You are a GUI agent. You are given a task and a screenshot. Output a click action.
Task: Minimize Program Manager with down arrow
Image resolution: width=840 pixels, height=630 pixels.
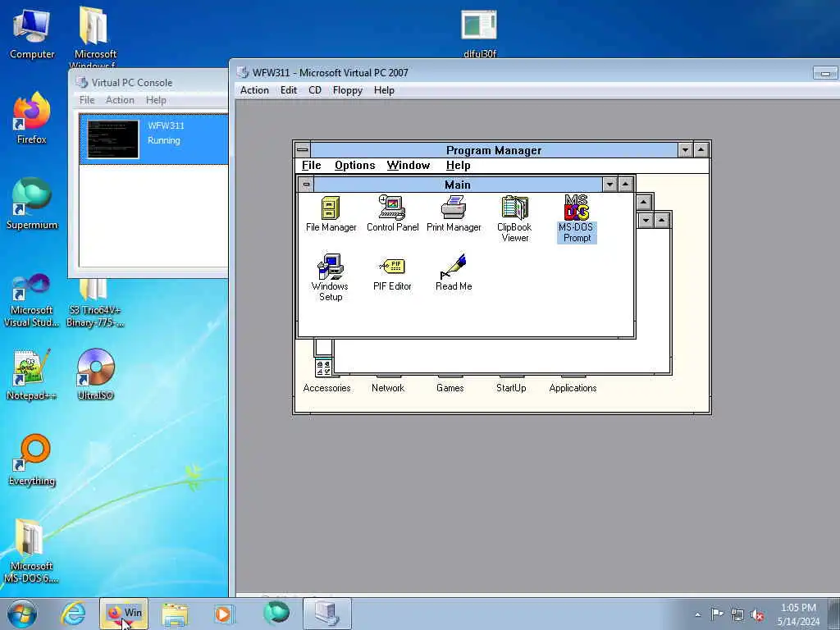click(x=685, y=150)
